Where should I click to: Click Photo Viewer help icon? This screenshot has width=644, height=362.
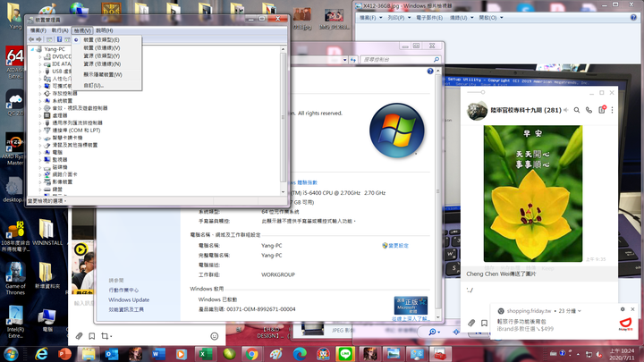click(x=633, y=18)
